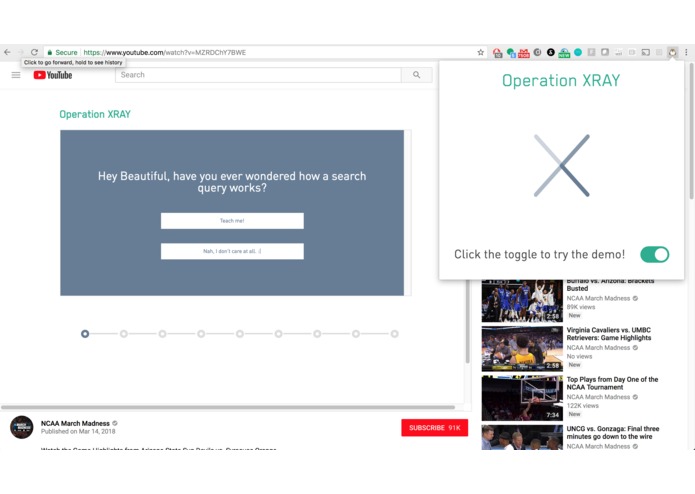This screenshot has height=494, width=695.
Task: Open the extension with green NEW badge
Action: click(564, 53)
